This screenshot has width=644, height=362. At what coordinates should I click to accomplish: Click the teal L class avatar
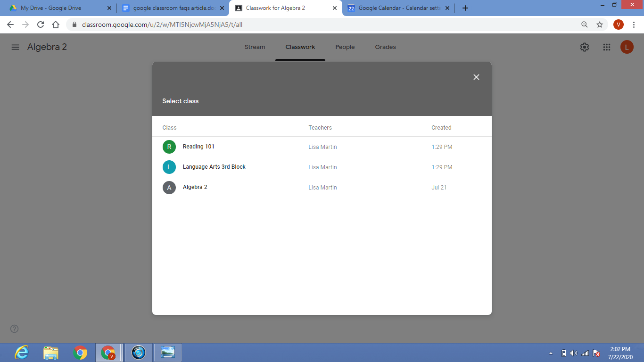169,167
